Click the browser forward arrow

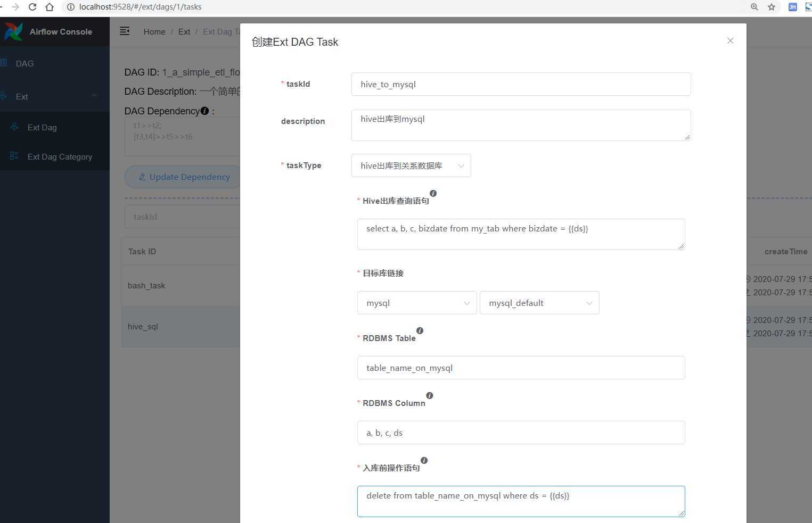[x=15, y=7]
